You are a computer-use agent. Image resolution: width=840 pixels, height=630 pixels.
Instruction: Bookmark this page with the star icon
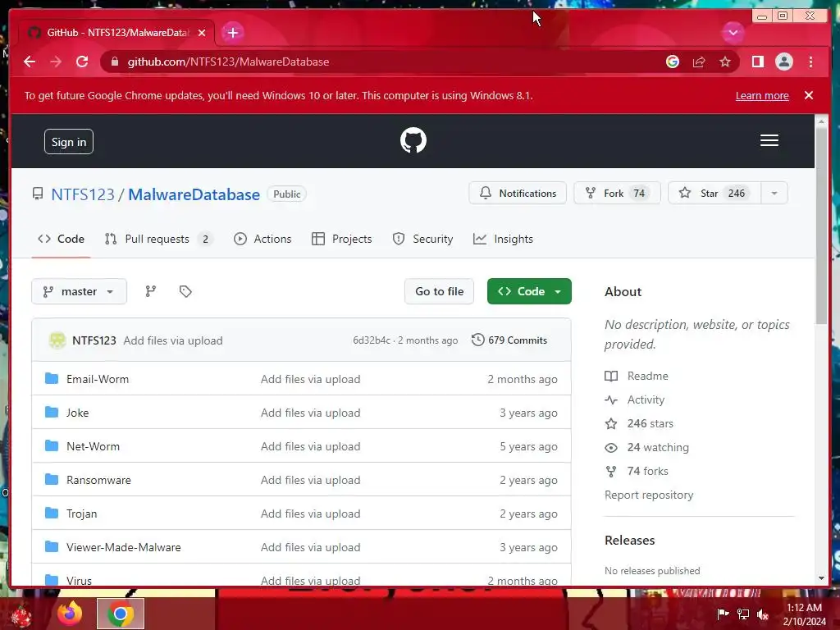click(x=725, y=62)
